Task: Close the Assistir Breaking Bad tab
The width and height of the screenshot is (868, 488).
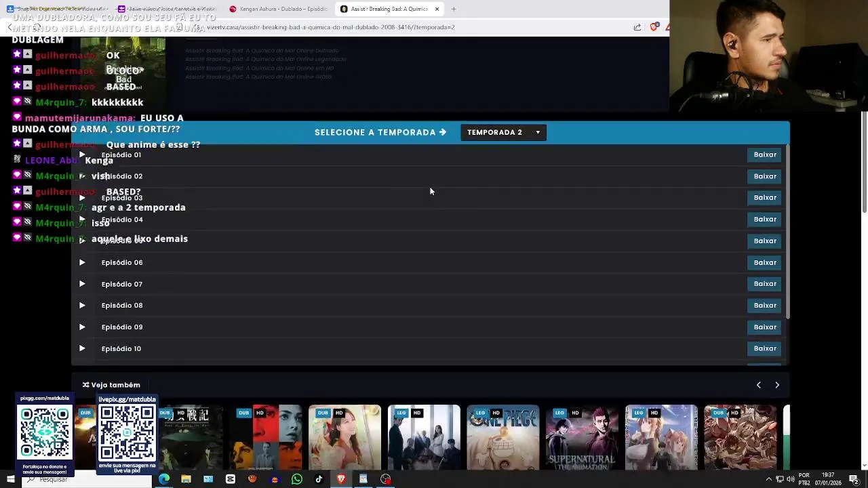Action: [x=437, y=9]
